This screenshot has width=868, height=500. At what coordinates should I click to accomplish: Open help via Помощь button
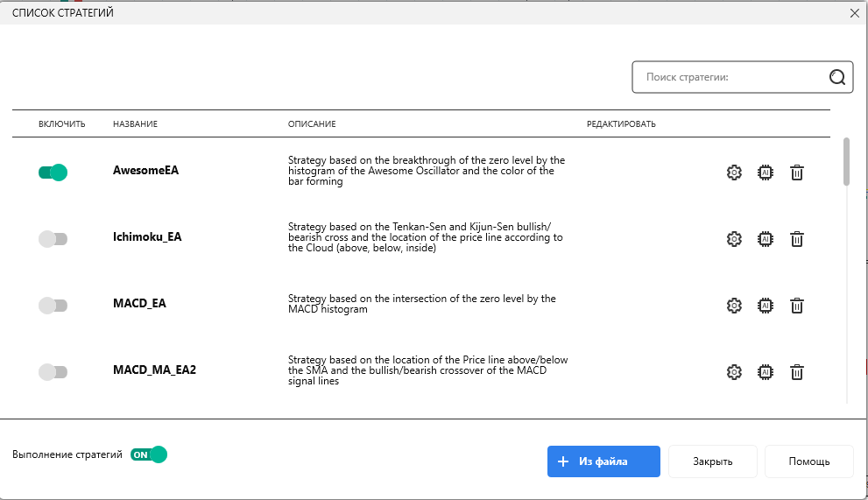[808, 461]
